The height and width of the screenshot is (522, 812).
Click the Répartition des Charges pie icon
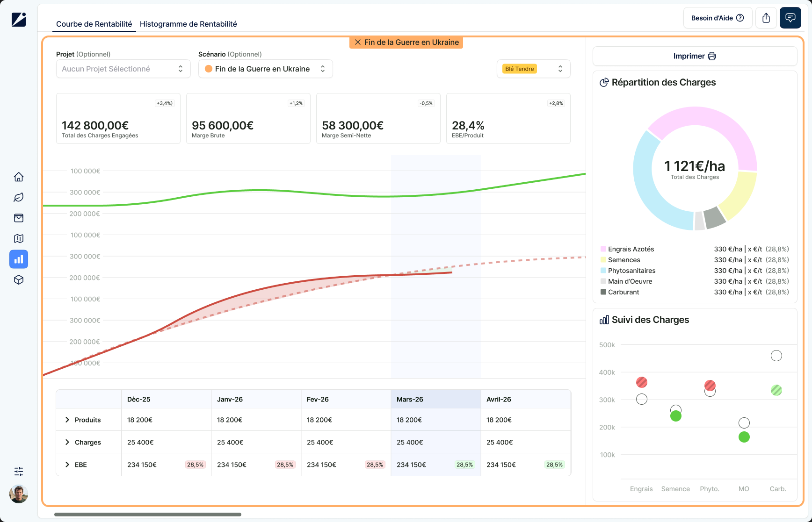[604, 82]
